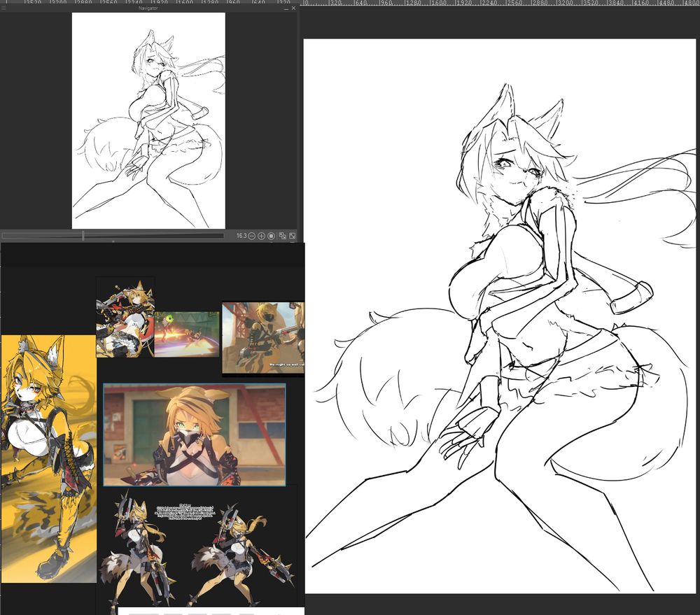This screenshot has height=615, width=700.
Task: Select the character with sword reference image
Action: pyautogui.click(x=125, y=318)
